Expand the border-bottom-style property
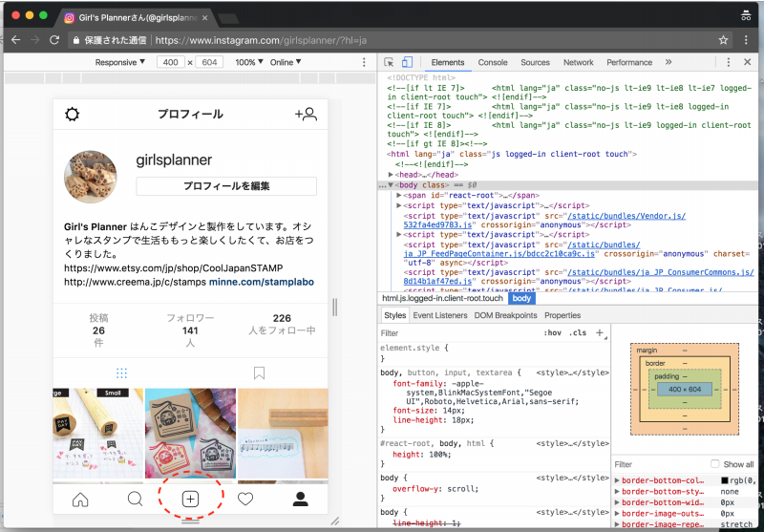This screenshot has height=532, width=764. [x=617, y=492]
